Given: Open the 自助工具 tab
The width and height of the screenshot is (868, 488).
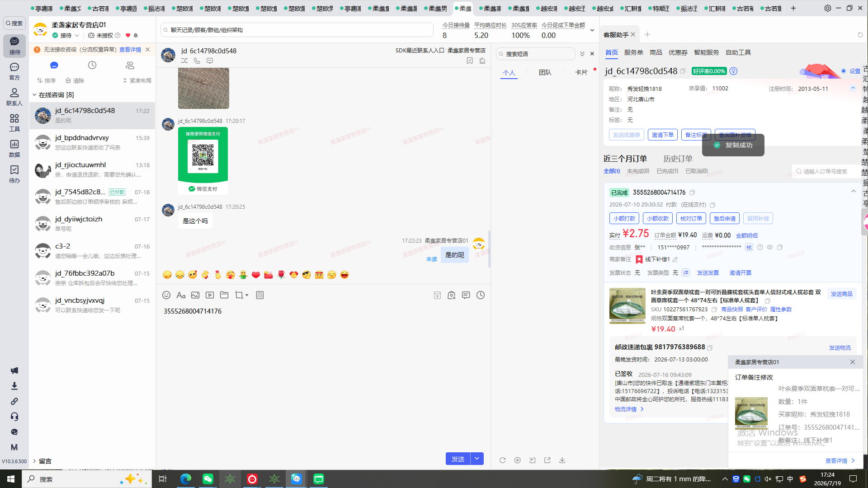Looking at the screenshot, I should pyautogui.click(x=738, y=52).
